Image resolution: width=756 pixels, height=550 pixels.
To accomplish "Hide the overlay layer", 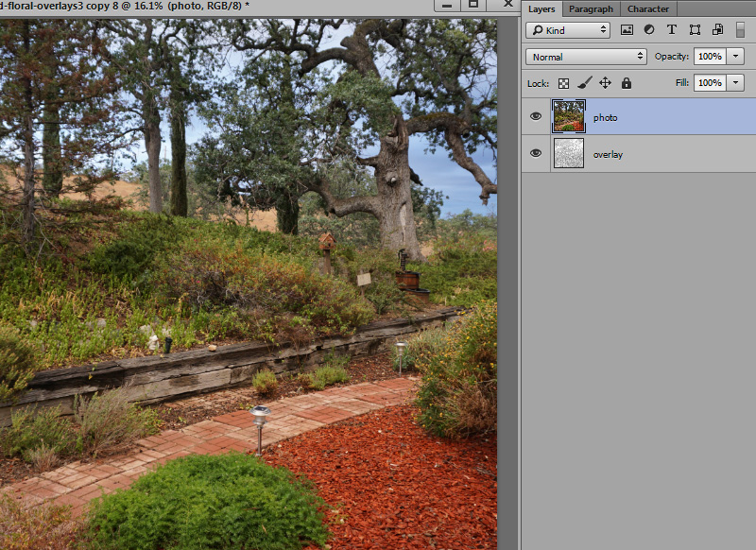I will click(536, 153).
